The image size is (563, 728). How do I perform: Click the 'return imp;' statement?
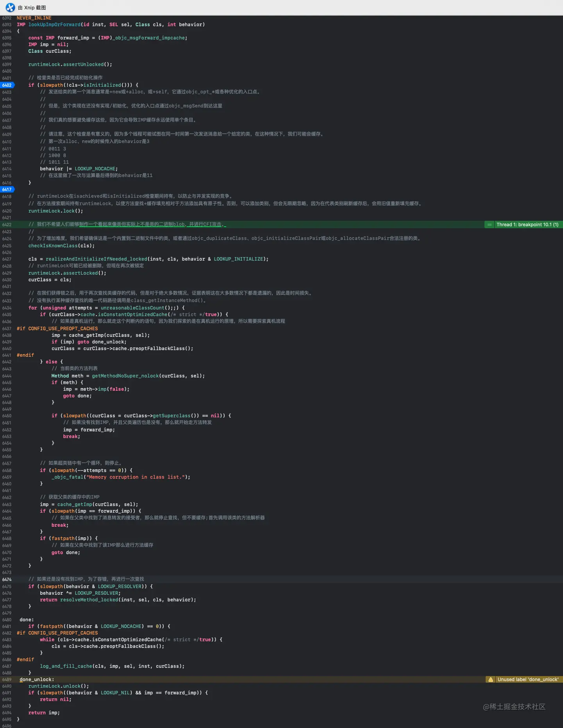[44, 713]
